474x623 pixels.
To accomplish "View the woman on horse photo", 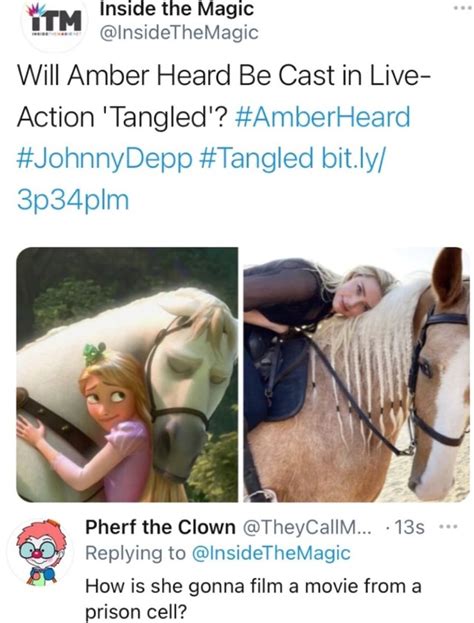I will tap(356, 374).
